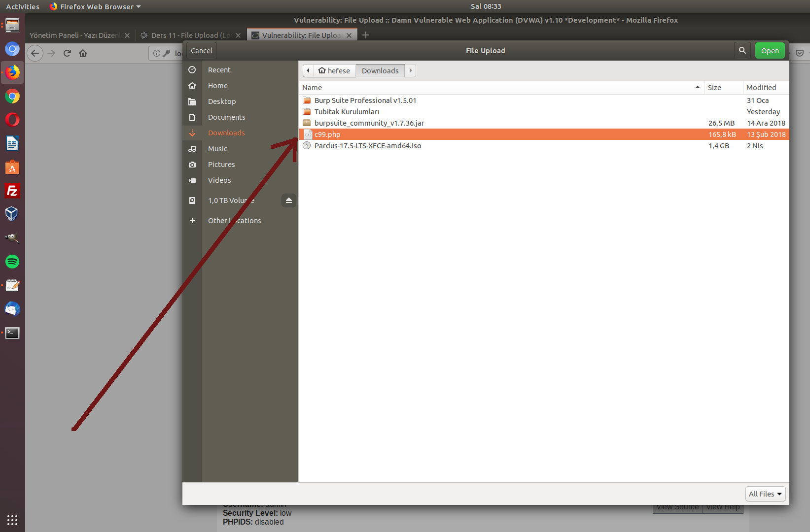Click the search icon in File Upload dialog
Viewport: 810px width, 532px height.
(742, 50)
